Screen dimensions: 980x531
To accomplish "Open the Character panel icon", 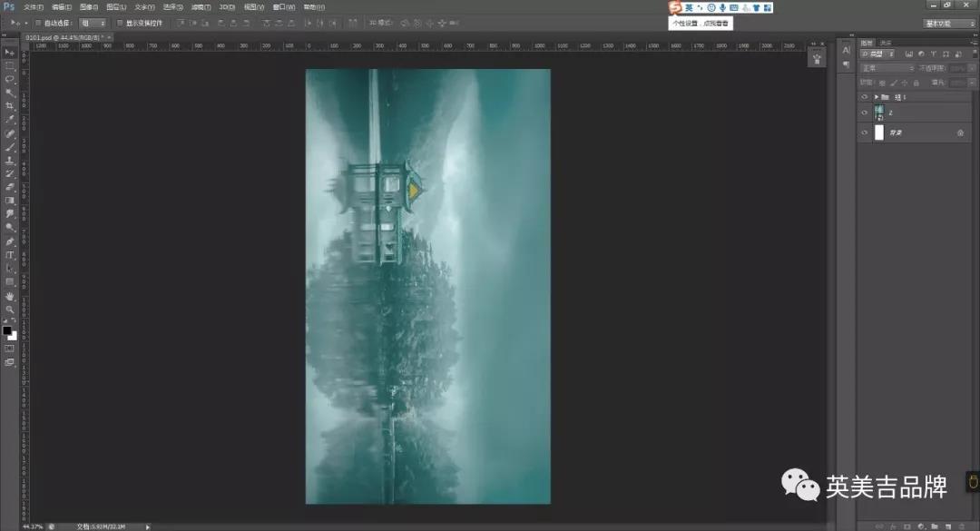I will (847, 51).
